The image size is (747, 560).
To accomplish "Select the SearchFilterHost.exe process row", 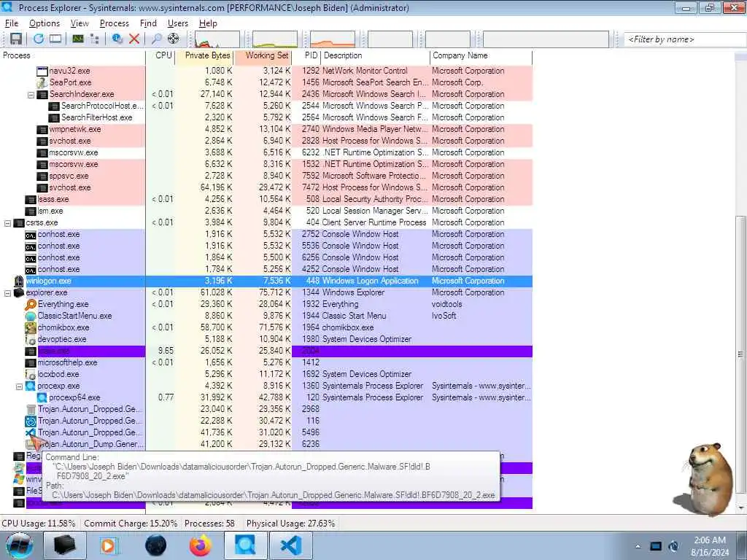I will pyautogui.click(x=266, y=117).
